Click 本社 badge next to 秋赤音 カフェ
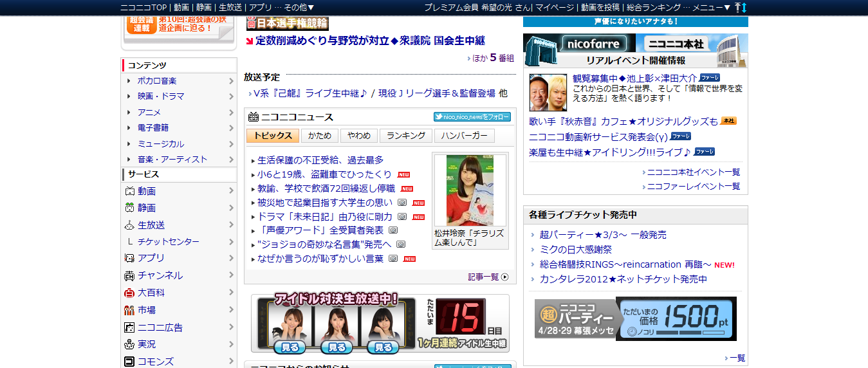Screen dimensions: 868x368 pos(728,121)
